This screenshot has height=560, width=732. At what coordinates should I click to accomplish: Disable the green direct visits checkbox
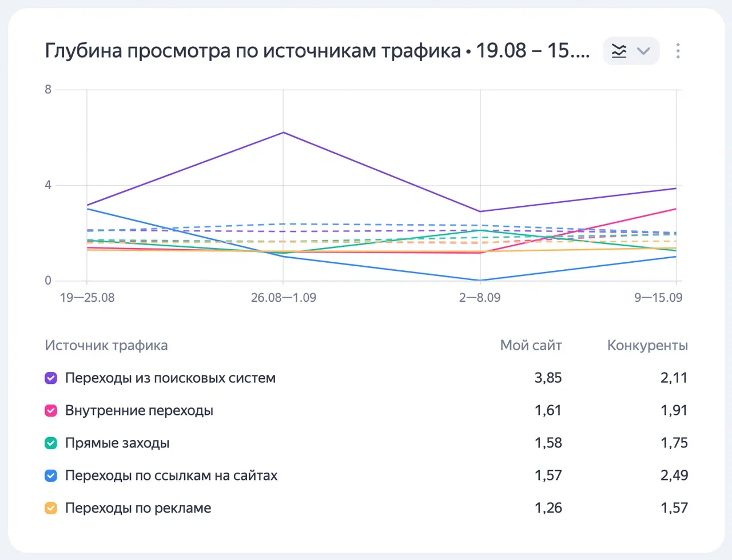[51, 443]
